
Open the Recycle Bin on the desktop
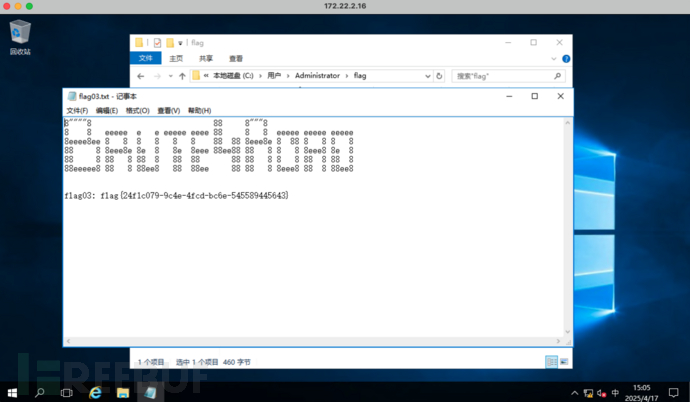tap(20, 37)
